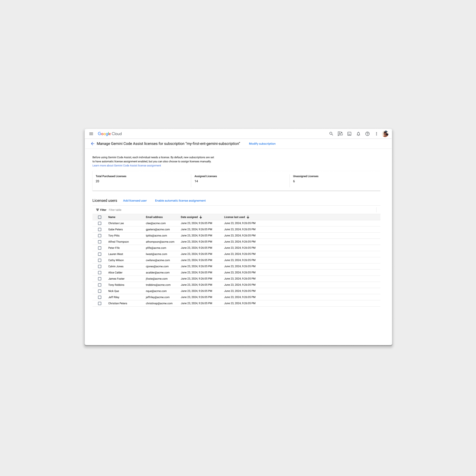Select Alfred Thompson row checkbox
Image resolution: width=476 pixels, height=476 pixels.
[99, 242]
